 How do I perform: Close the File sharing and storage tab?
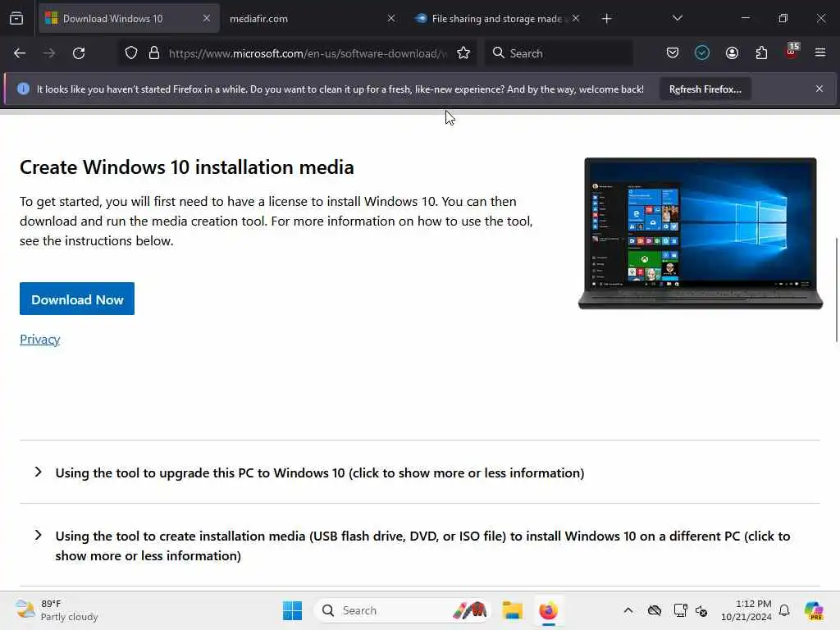575,19
